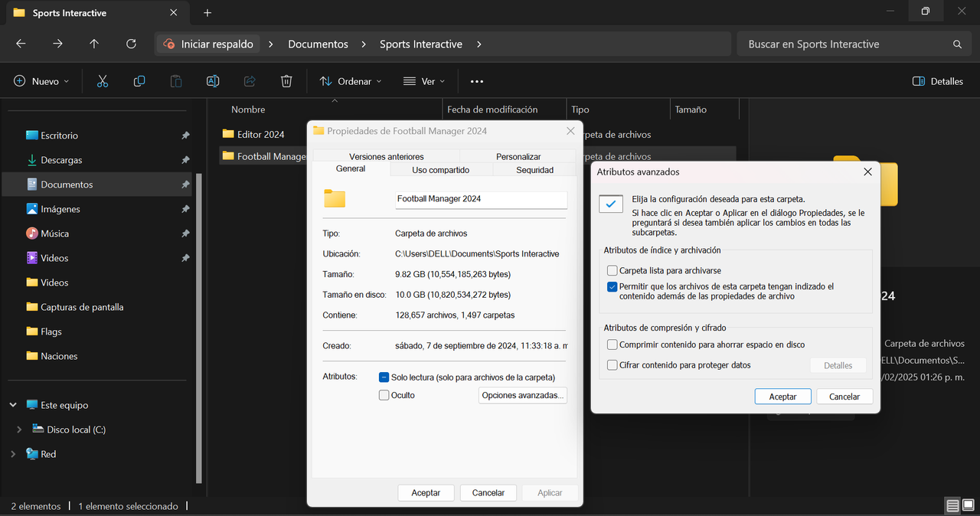Expand the Este equipo tree node
The width and height of the screenshot is (980, 516).
pyautogui.click(x=13, y=405)
